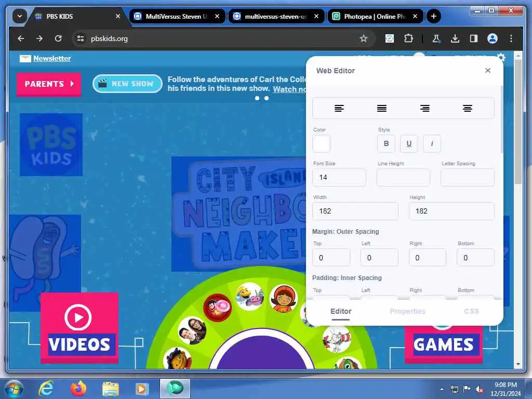This screenshot has width=532, height=399.
Task: Click the Margin Top field
Action: [331, 258]
